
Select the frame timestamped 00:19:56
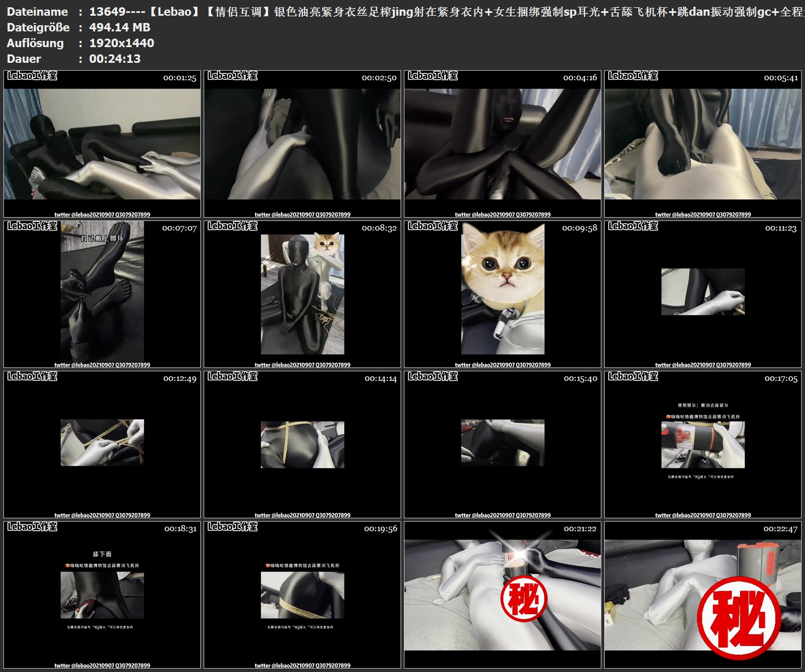click(x=302, y=595)
